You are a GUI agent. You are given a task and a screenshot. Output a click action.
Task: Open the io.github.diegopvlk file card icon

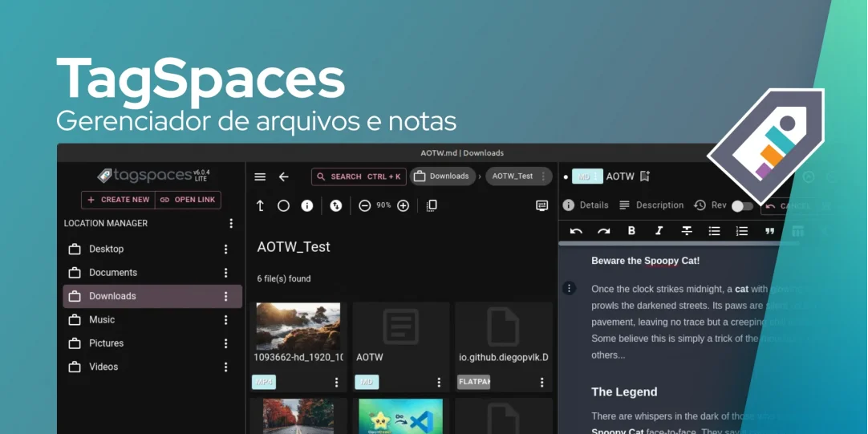click(503, 327)
